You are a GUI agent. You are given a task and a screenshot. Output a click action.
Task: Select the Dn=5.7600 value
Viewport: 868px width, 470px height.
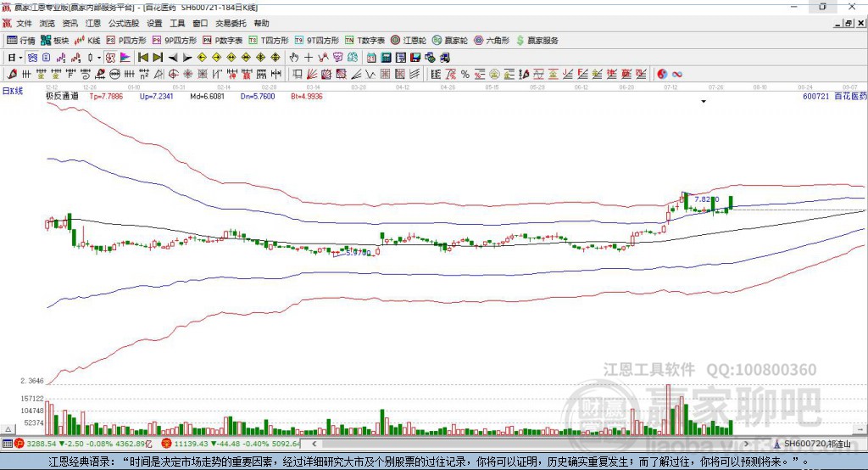[x=258, y=97]
